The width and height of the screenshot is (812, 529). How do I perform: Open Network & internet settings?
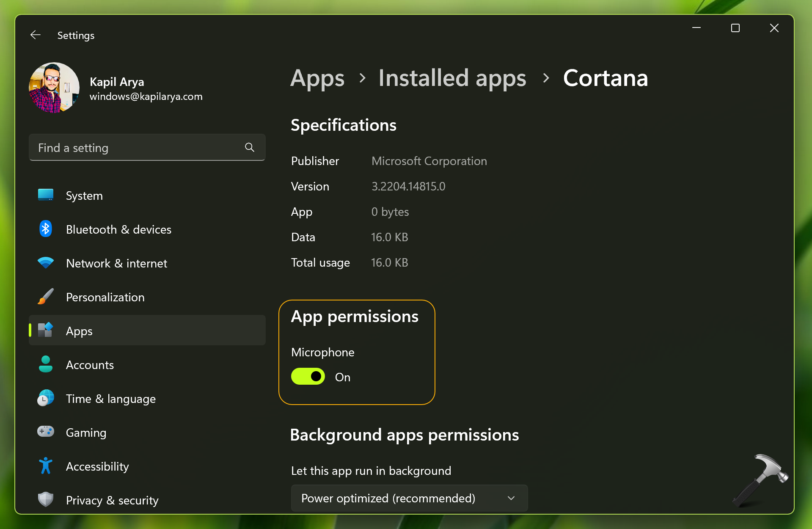click(116, 263)
